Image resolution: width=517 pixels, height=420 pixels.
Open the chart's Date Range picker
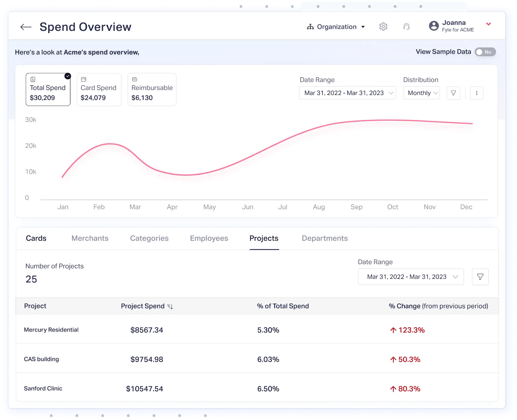click(x=347, y=93)
